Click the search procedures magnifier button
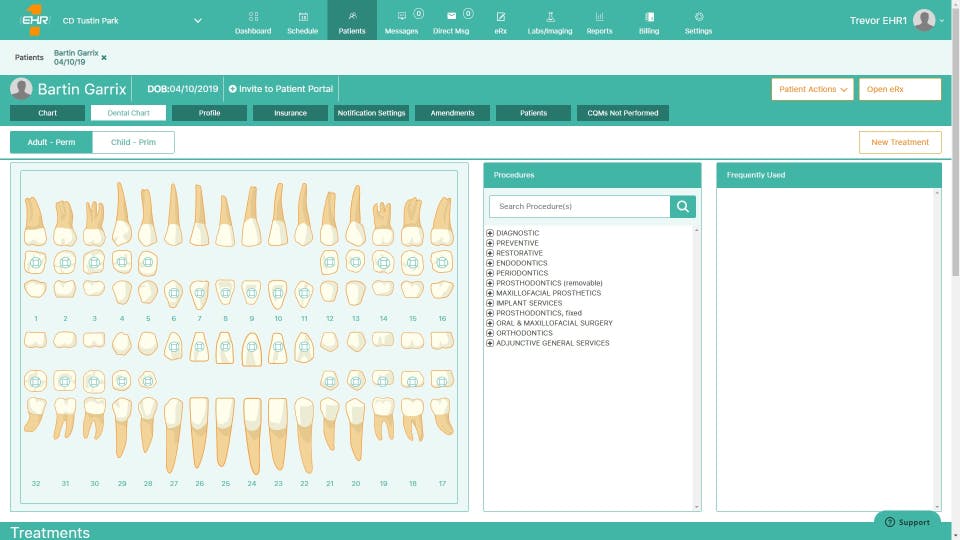 [x=683, y=206]
